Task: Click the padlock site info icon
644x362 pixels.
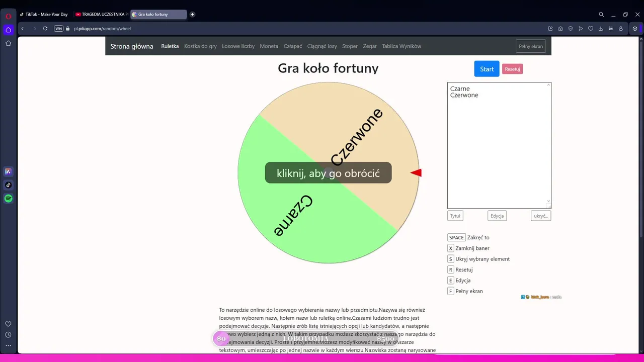Action: pos(68,29)
